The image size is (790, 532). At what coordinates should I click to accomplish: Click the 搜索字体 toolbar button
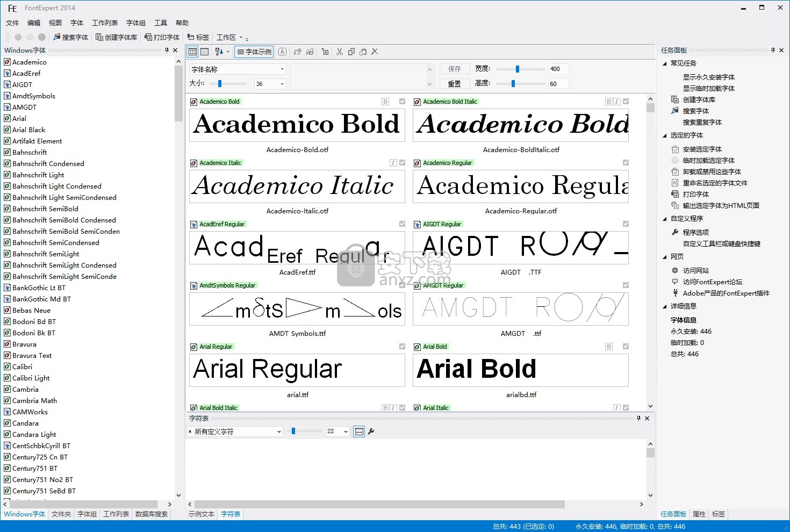70,37
